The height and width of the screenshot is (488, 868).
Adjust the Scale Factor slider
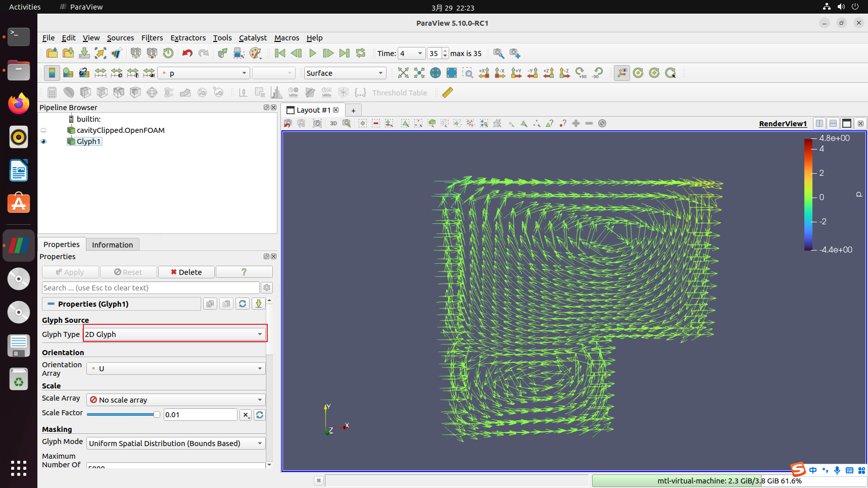[x=123, y=415]
